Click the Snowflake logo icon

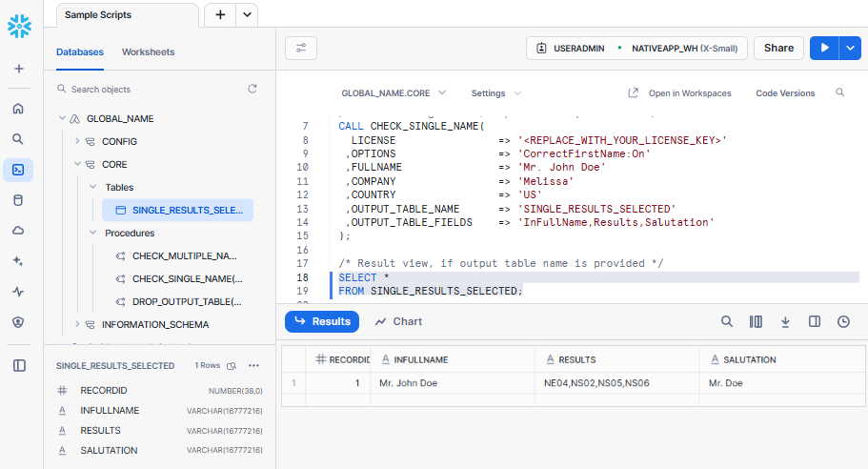tap(19, 26)
